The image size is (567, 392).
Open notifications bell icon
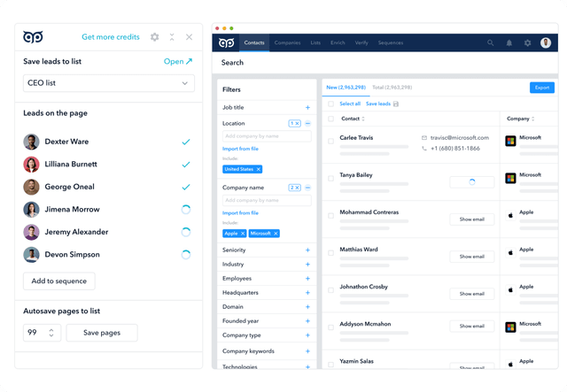(x=509, y=43)
